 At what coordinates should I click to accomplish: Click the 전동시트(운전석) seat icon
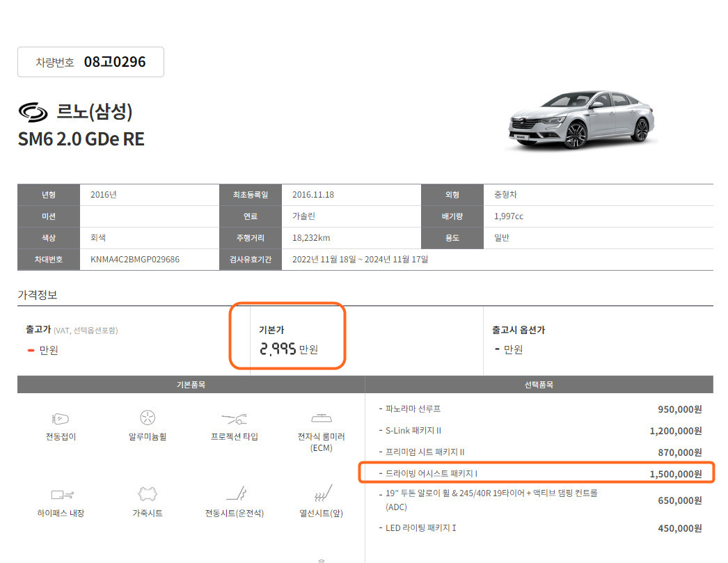click(236, 493)
